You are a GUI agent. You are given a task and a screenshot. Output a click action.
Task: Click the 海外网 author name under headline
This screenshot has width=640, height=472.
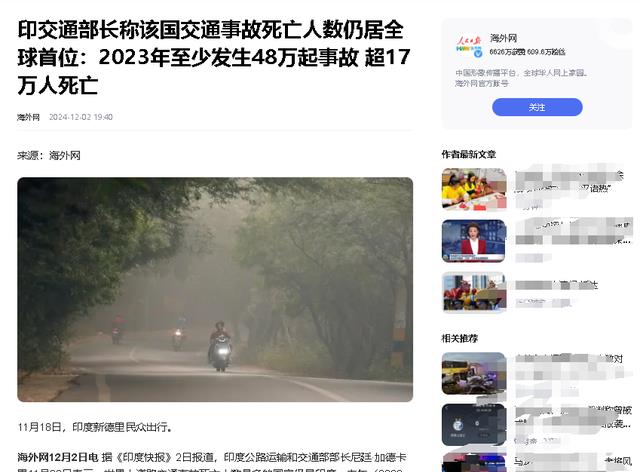click(29, 117)
